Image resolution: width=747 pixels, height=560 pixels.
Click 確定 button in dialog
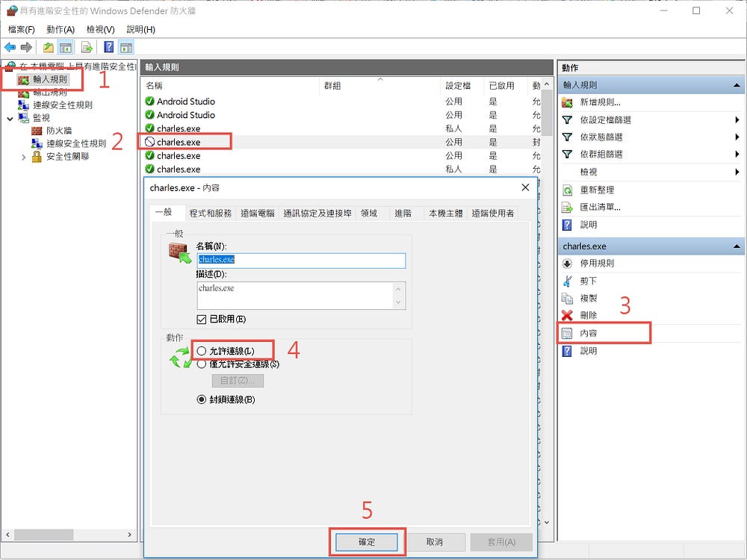point(367,542)
